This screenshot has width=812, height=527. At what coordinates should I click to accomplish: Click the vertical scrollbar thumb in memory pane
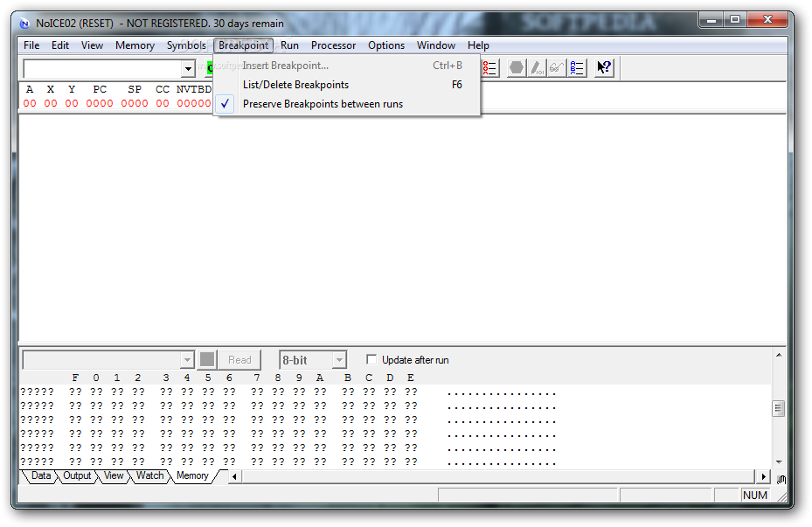[x=778, y=408]
